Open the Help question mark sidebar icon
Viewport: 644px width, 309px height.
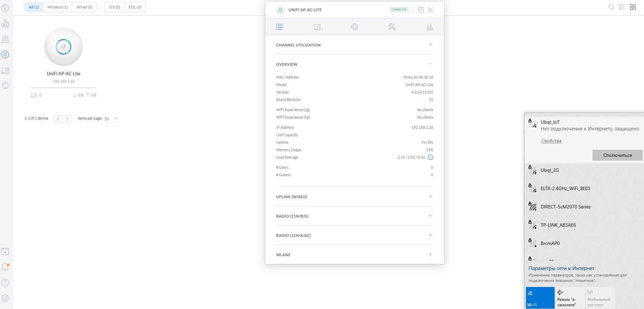(x=5, y=283)
